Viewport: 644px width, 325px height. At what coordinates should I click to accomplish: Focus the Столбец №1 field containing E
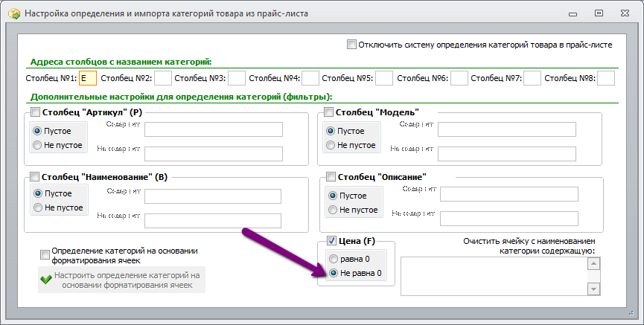point(88,78)
